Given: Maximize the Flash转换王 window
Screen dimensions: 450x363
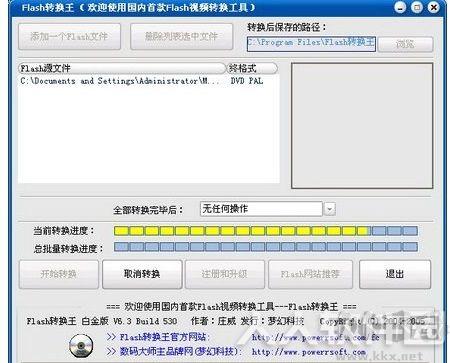Looking at the screenshot, I should pos(417,7).
